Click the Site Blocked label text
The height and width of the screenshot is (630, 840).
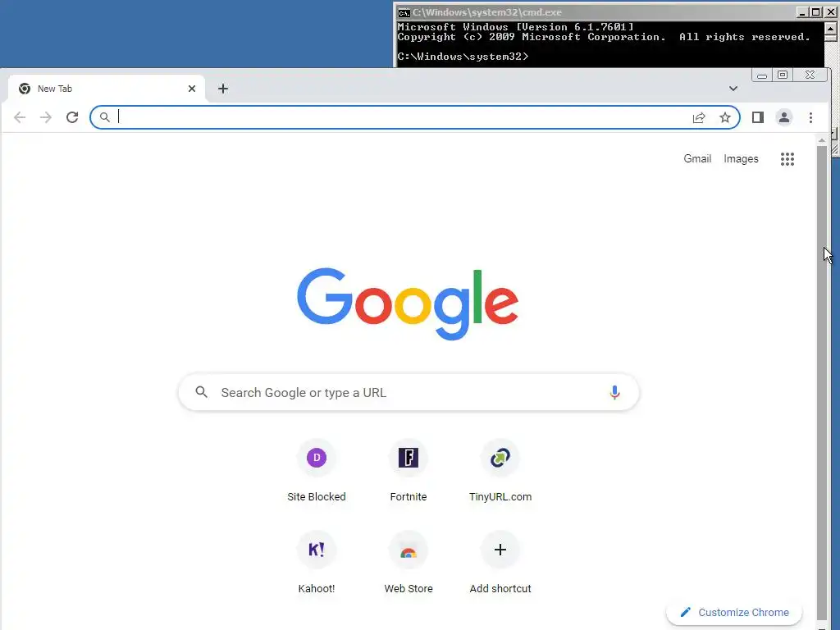(317, 497)
